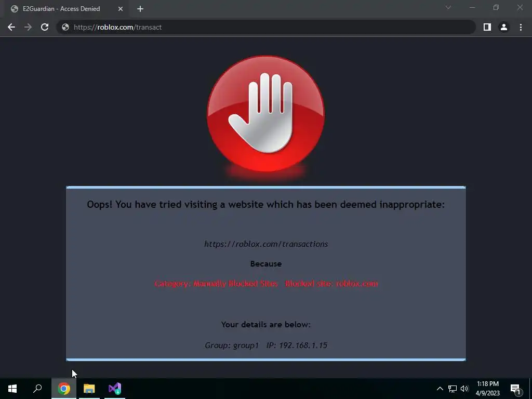Minimize the Chrome window
Viewport: 532px width, 399px height.
point(472,7)
